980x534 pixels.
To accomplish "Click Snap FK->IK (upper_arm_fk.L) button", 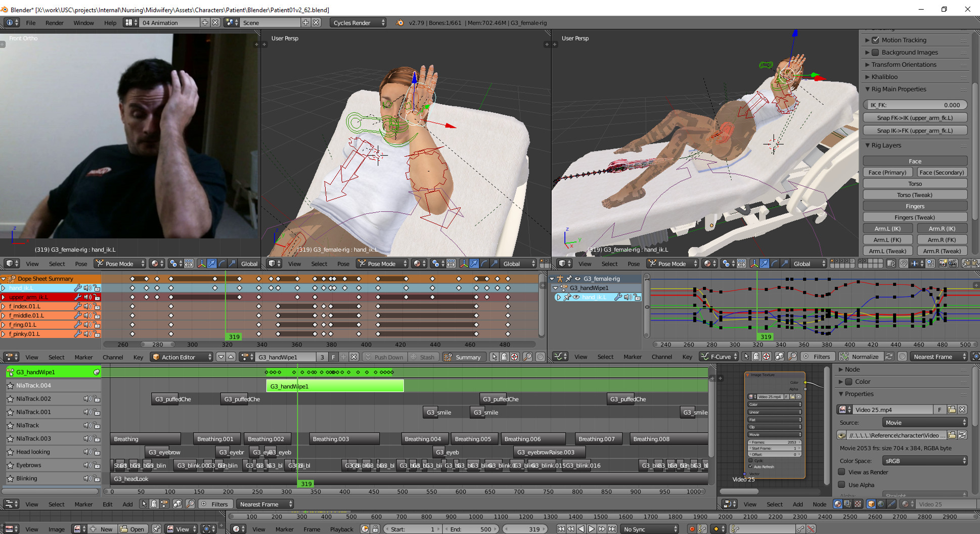I will [x=915, y=118].
